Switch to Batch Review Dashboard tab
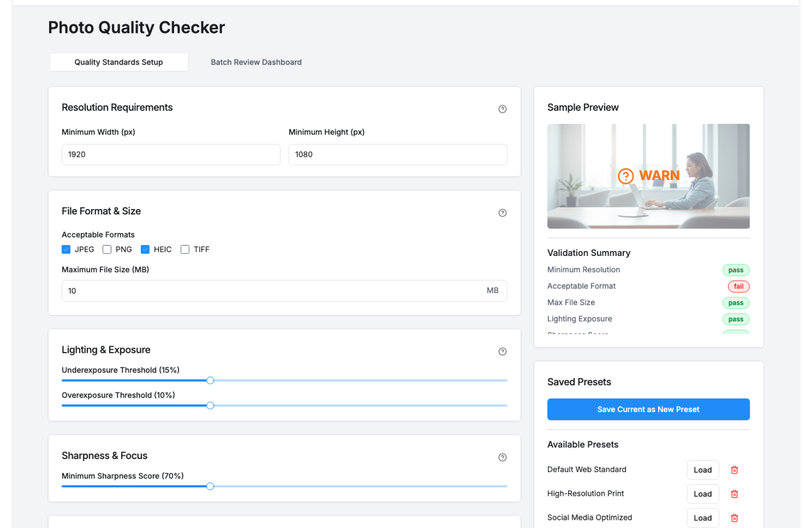 coord(256,62)
